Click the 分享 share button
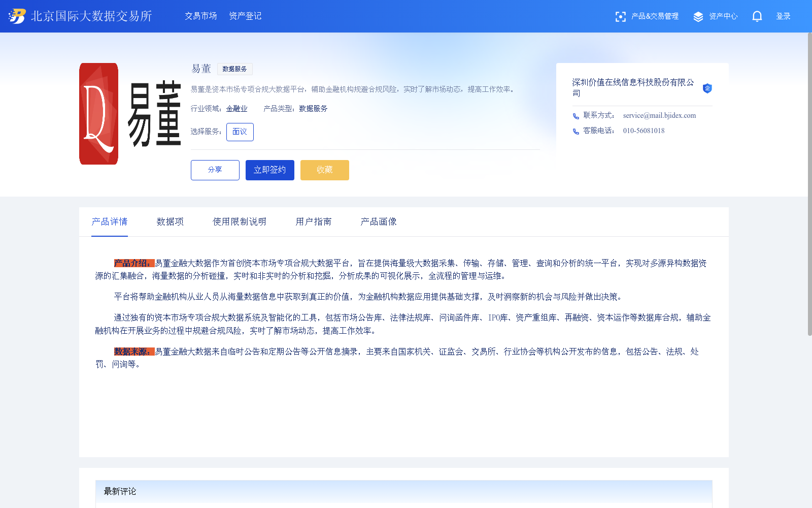The image size is (812, 508). (215, 170)
